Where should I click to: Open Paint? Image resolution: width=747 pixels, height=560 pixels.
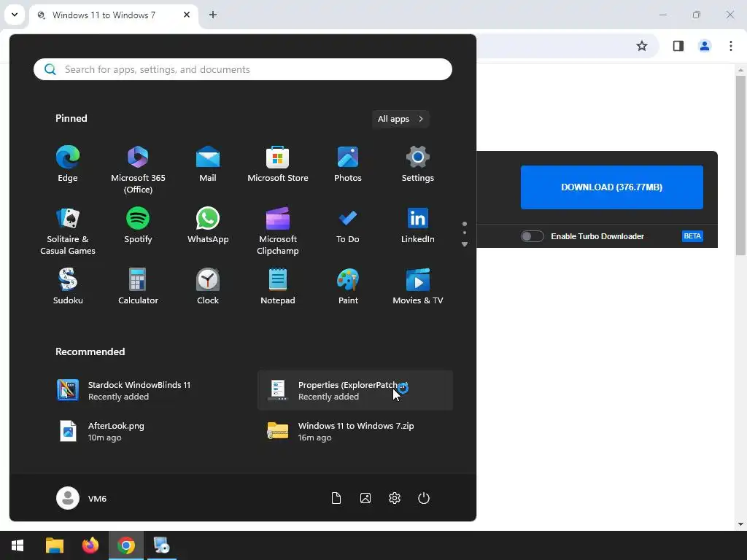coord(348,287)
